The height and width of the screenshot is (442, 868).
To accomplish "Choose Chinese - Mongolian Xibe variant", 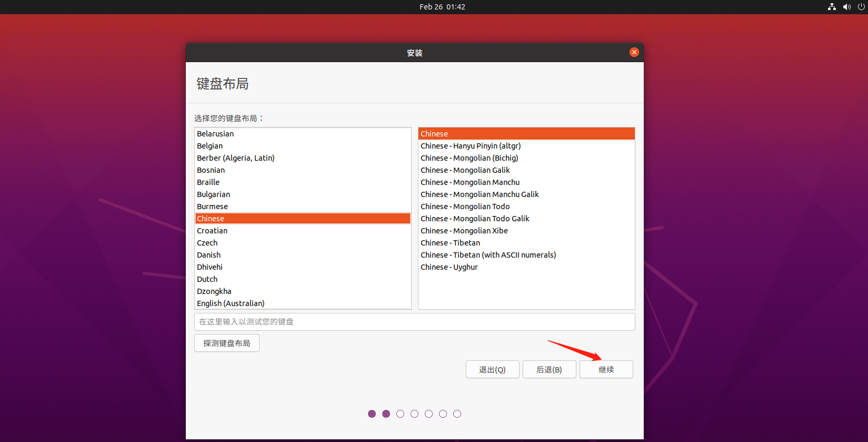I will 526,231.
